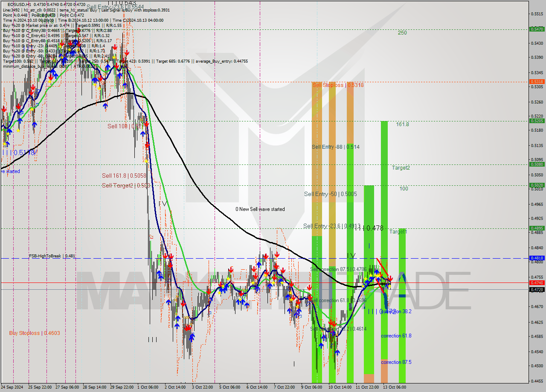Click the blue 'correction 61.8' label
This screenshot has width=546, height=392.
click(396, 336)
